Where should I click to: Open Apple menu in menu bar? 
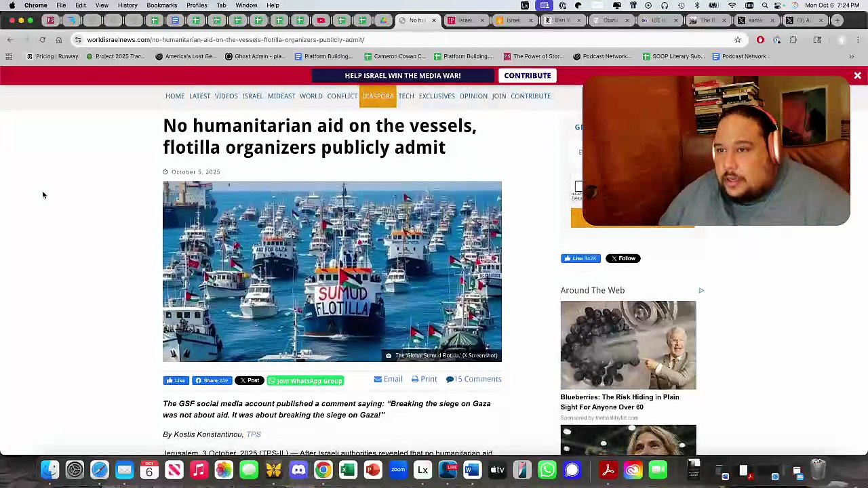pyautogui.click(x=12, y=5)
